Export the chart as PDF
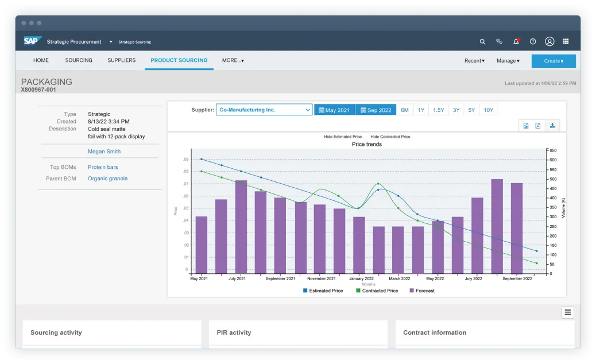Image resolution: width=596 pixels, height=364 pixels. pyautogui.click(x=538, y=126)
